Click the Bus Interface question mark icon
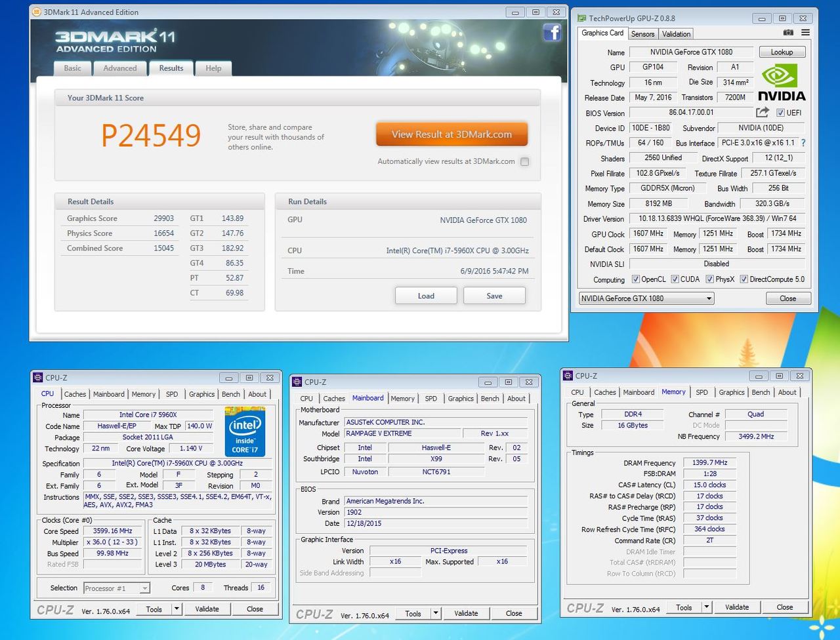The width and height of the screenshot is (840, 640). (x=803, y=143)
